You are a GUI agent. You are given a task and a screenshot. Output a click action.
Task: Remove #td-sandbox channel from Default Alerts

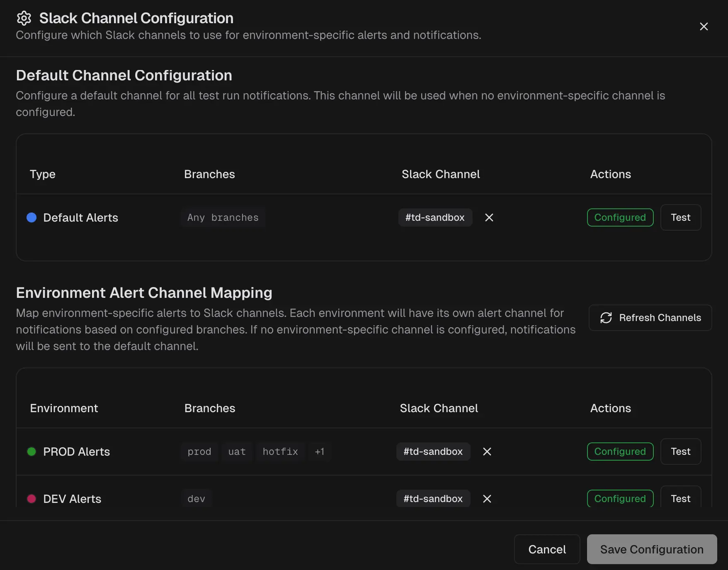pos(489,217)
